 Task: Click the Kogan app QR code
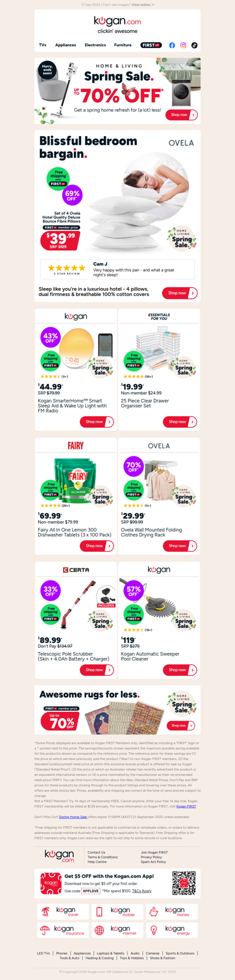pos(183,883)
